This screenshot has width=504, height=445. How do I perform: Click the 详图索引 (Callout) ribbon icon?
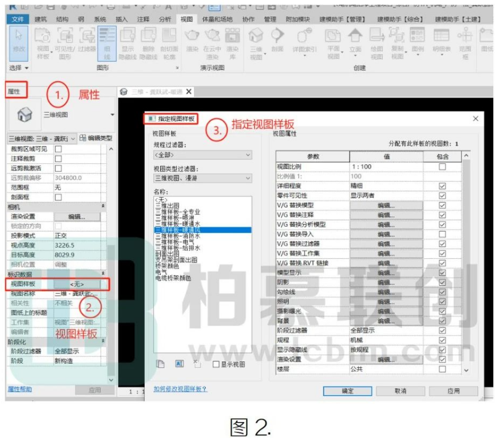(x=304, y=41)
